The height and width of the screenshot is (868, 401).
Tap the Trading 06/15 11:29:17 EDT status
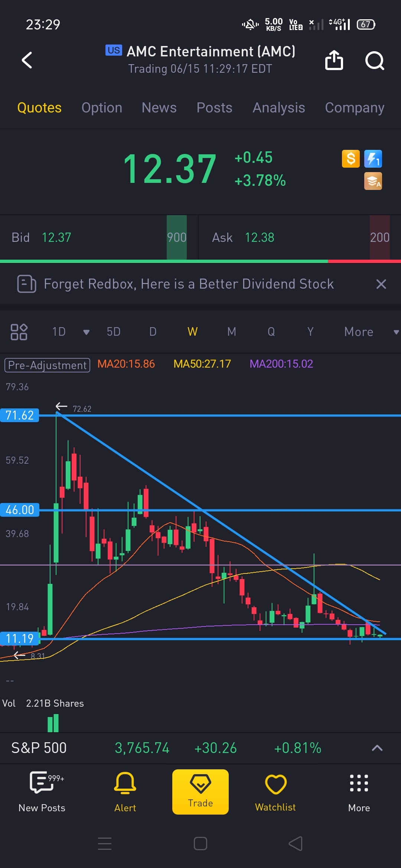[200, 69]
